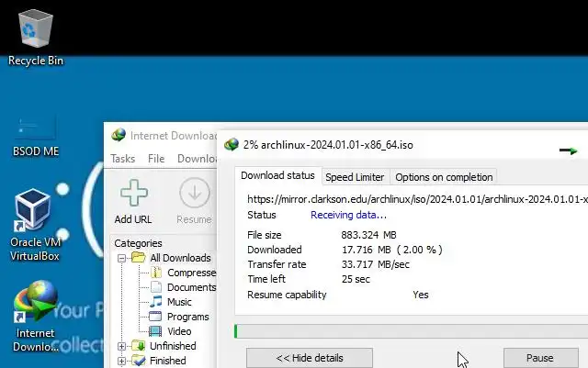Open the Recycle Bin desktop icon
The height and width of the screenshot is (368, 588).
pyautogui.click(x=36, y=38)
